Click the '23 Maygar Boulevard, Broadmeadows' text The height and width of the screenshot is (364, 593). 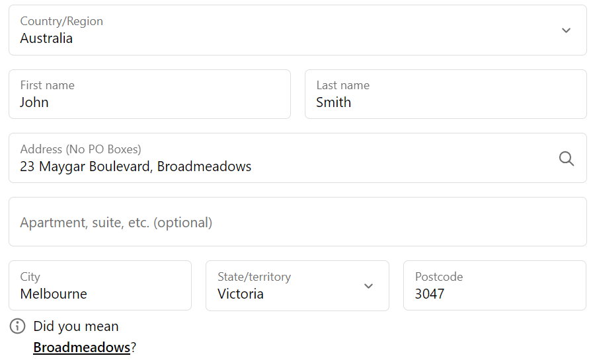(x=136, y=166)
